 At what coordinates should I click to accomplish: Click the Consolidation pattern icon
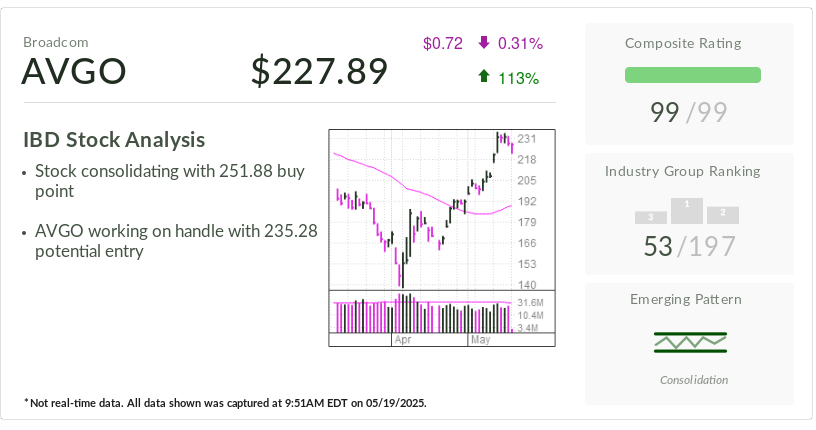(690, 342)
